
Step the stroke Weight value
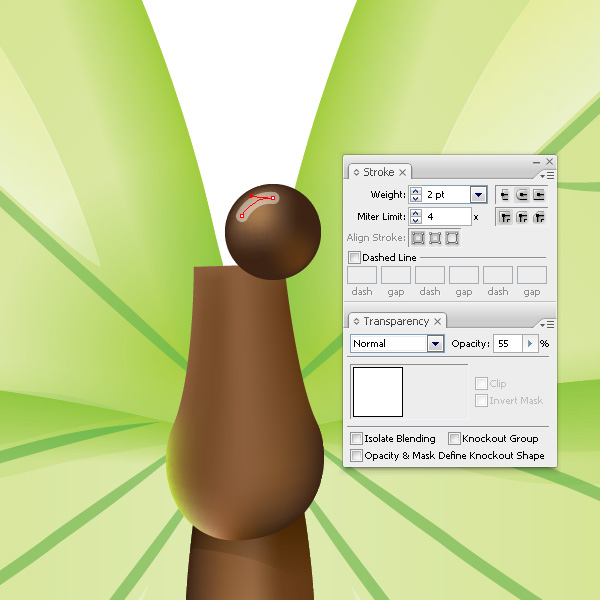coord(416,195)
